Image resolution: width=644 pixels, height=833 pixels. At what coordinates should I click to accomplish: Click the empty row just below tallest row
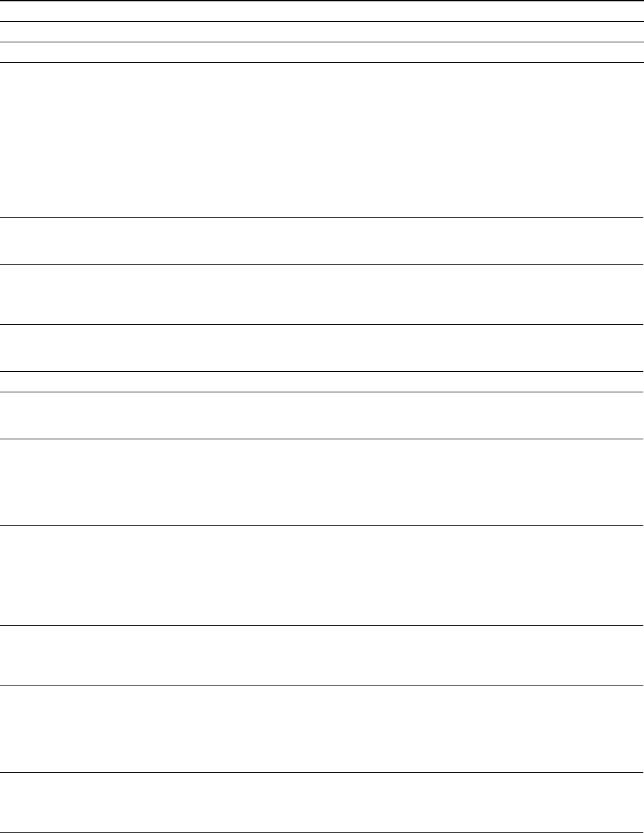(322, 241)
